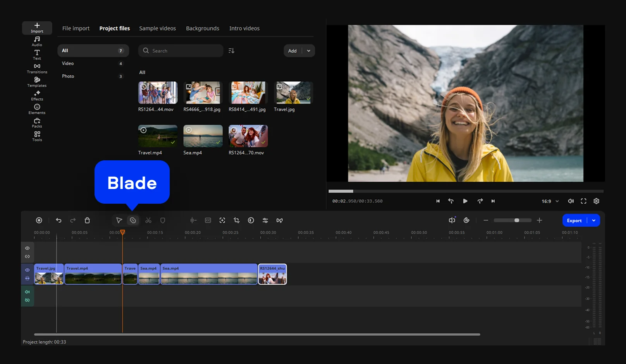Open the Add button dropdown arrow
626x364 pixels.
pos(309,51)
